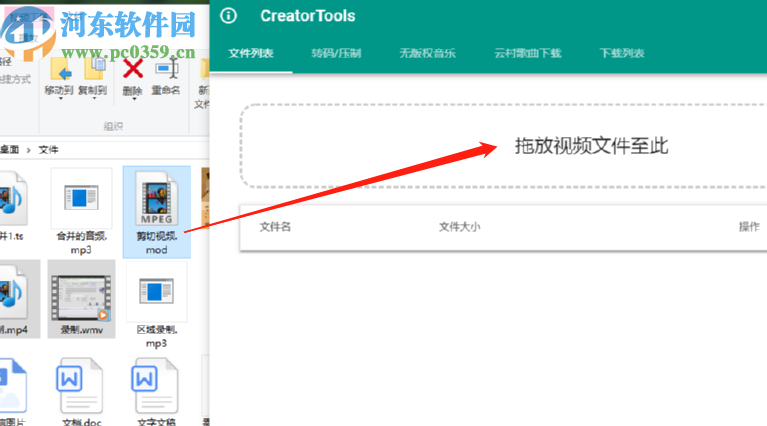Image resolution: width=767 pixels, height=426 pixels.
Task: Select the 合并的音频.mp3 file
Action: pyautogui.click(x=81, y=212)
